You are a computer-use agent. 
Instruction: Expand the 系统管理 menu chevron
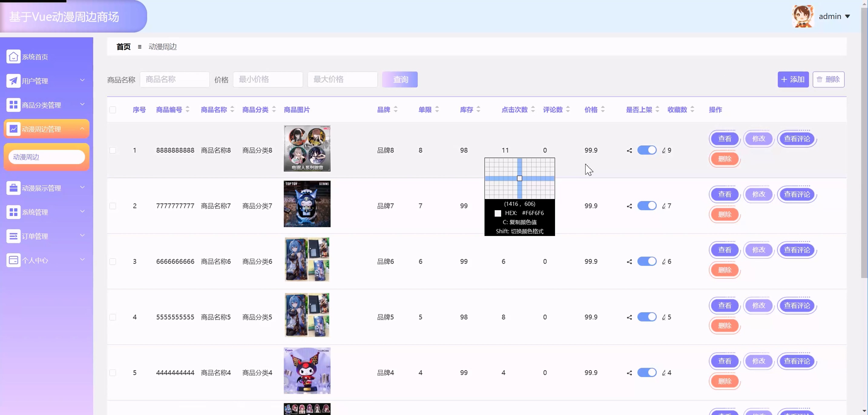[82, 212]
